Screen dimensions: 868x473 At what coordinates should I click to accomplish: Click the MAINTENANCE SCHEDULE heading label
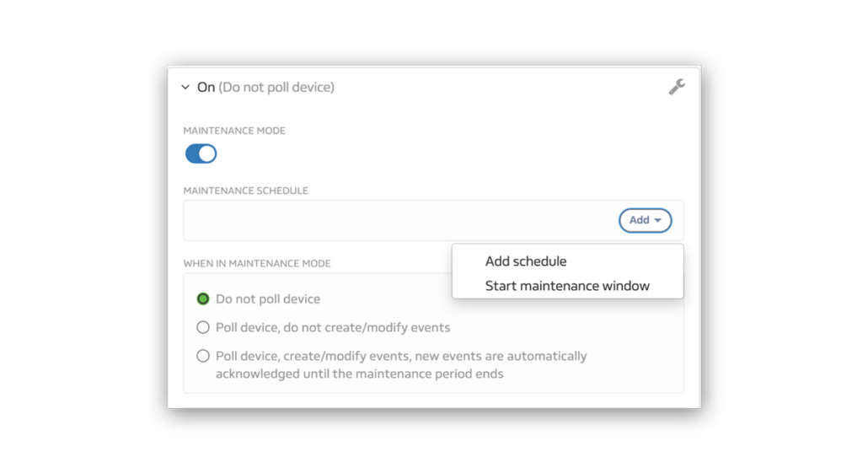pyautogui.click(x=246, y=191)
